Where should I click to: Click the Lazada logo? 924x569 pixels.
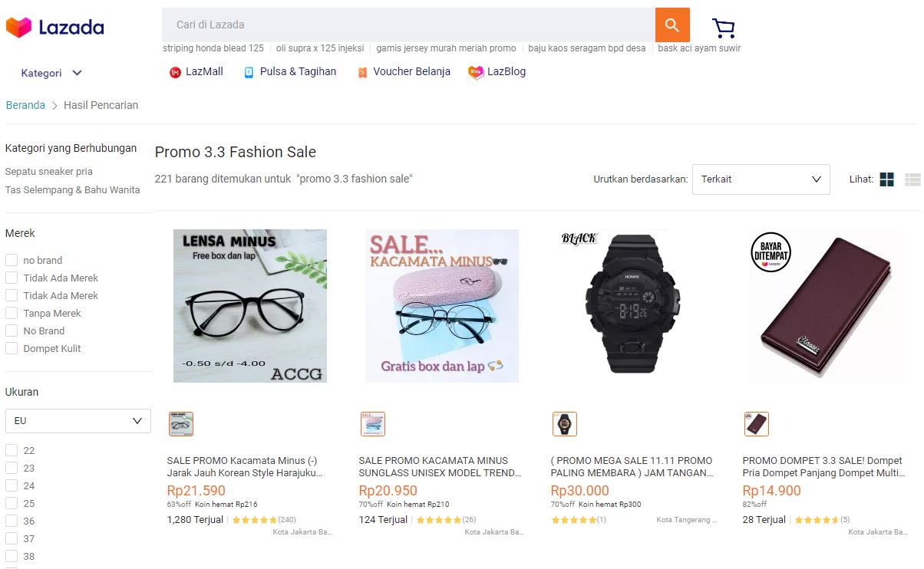(54, 25)
